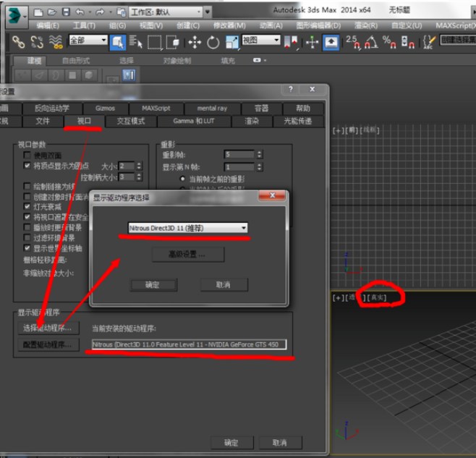Cancel the driver selection dialog

click(224, 285)
